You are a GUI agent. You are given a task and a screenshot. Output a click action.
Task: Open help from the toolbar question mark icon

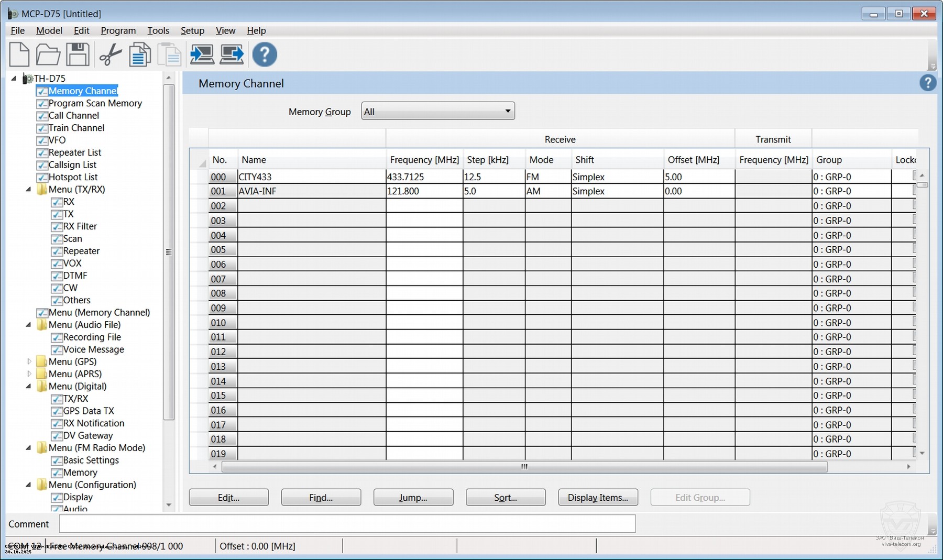(x=265, y=54)
